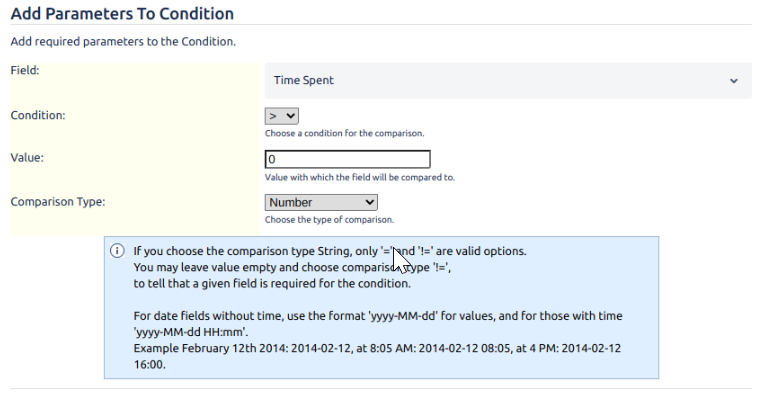Open the Condition operator dropdown

(282, 116)
